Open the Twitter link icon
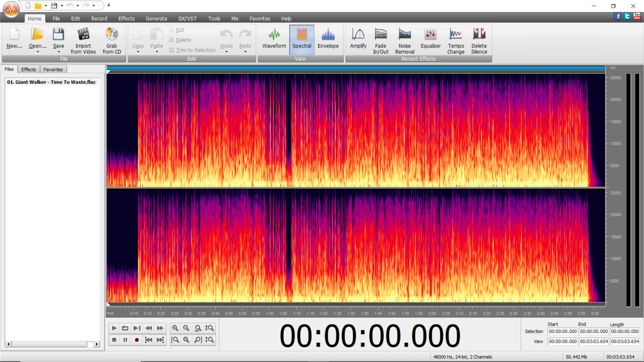 627,16
